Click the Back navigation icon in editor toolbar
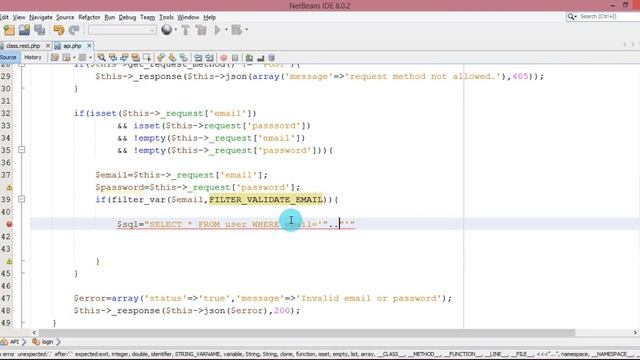The width and height of the screenshot is (640, 360). click(66, 58)
